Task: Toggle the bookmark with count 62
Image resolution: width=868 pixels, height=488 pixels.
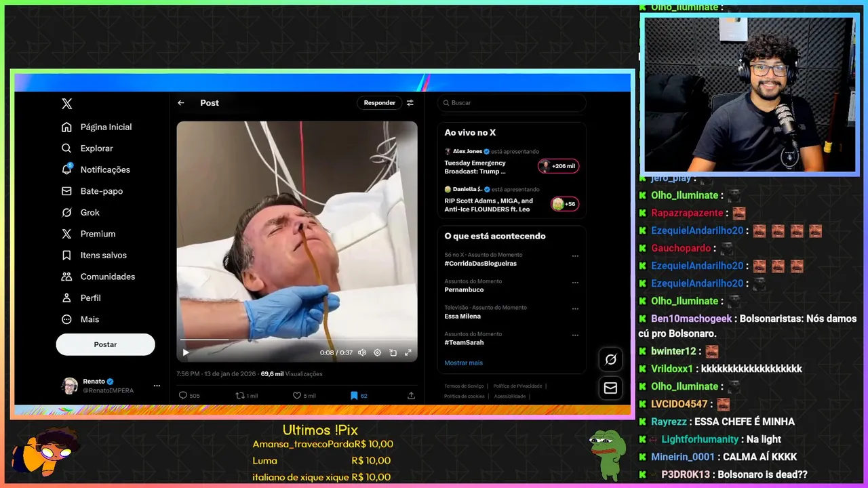Action: (354, 396)
